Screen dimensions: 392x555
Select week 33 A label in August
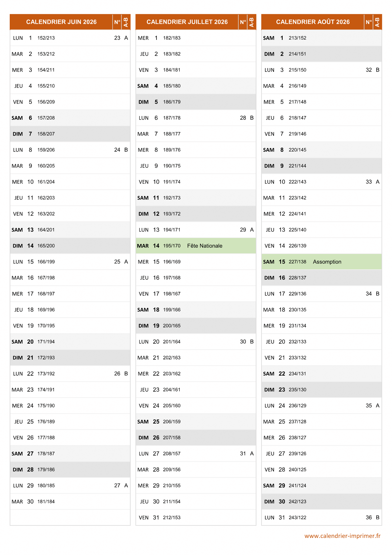point(373,182)
